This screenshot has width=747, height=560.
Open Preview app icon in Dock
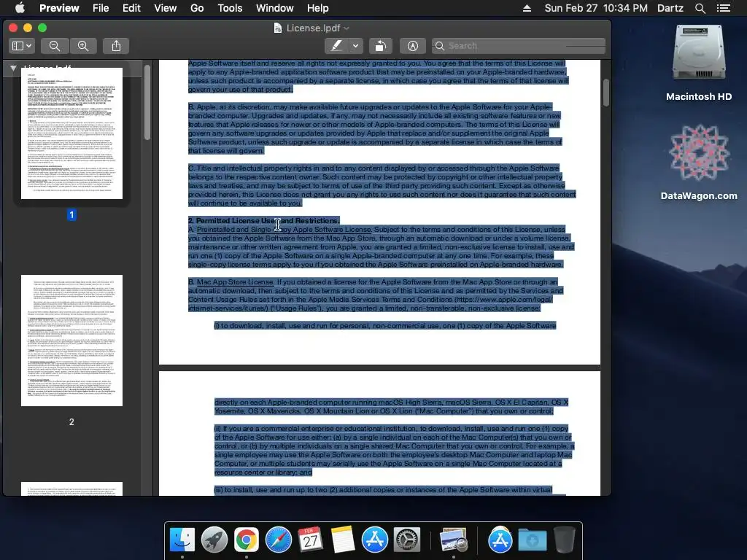[453, 540]
